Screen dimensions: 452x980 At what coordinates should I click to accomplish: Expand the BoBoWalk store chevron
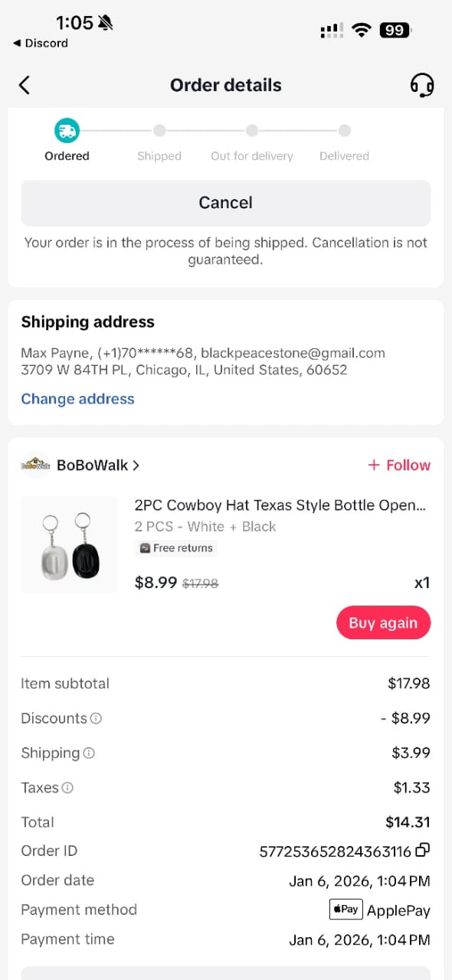pos(136,465)
